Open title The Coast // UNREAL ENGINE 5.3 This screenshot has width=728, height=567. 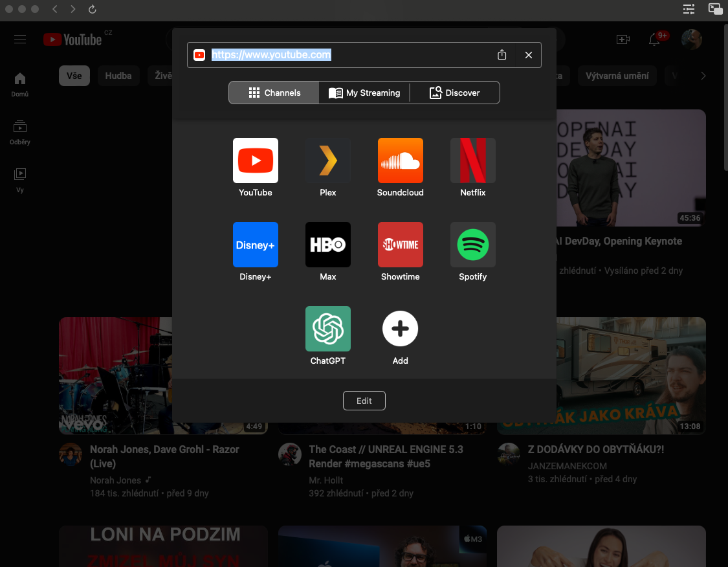pos(386,456)
